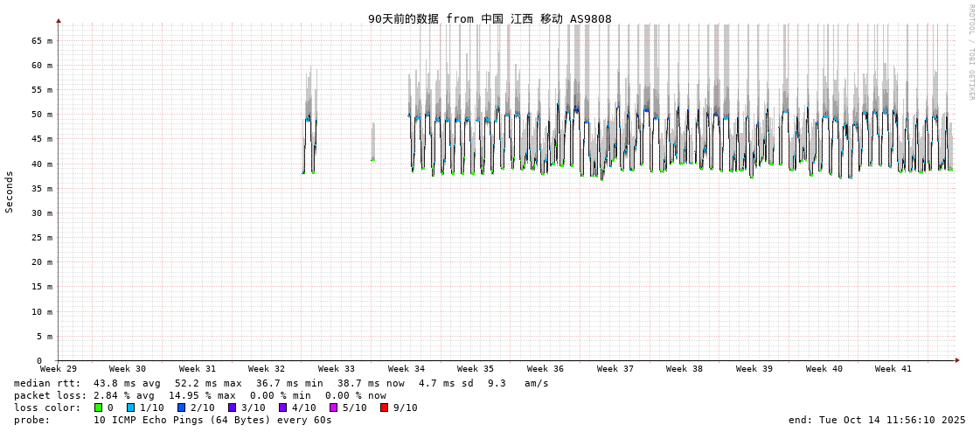Select the Week 33 x-axis label
The height and width of the screenshot is (432, 980).
(x=337, y=369)
